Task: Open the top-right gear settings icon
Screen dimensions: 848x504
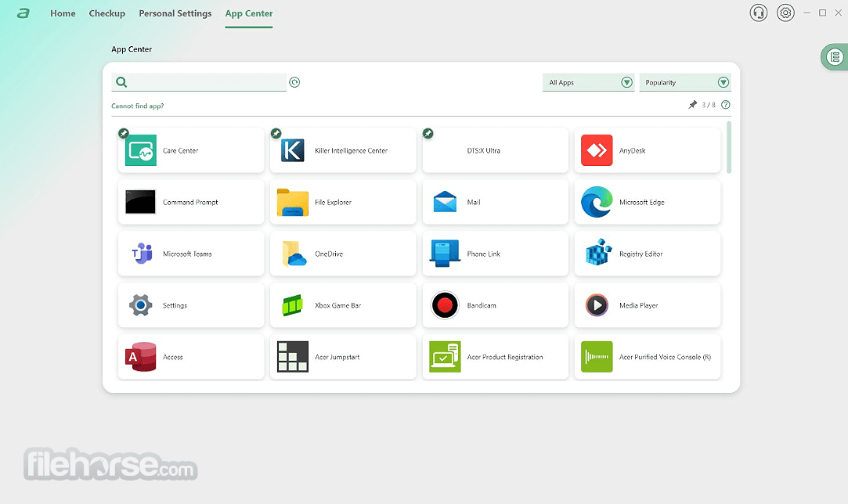Action: (x=785, y=13)
